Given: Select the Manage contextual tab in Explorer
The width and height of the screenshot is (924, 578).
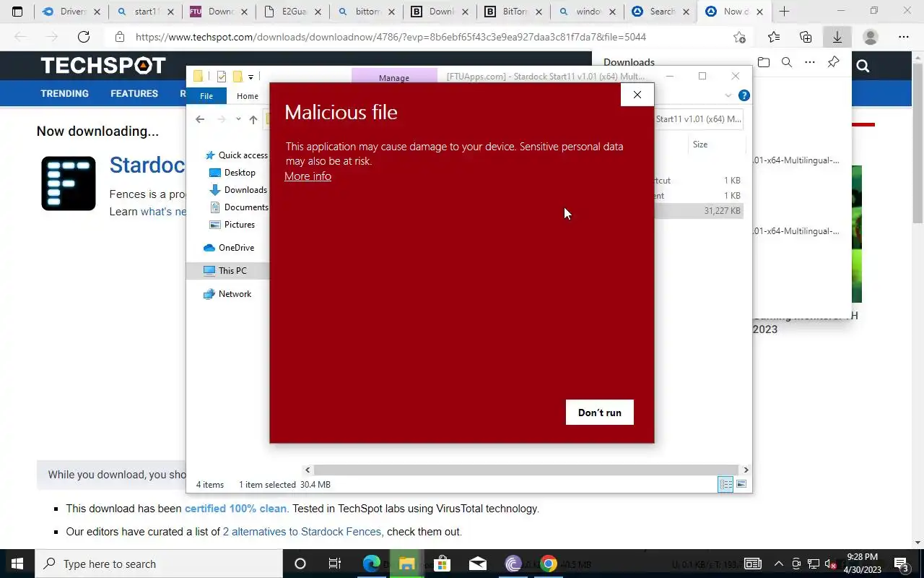Looking at the screenshot, I should point(394,77).
